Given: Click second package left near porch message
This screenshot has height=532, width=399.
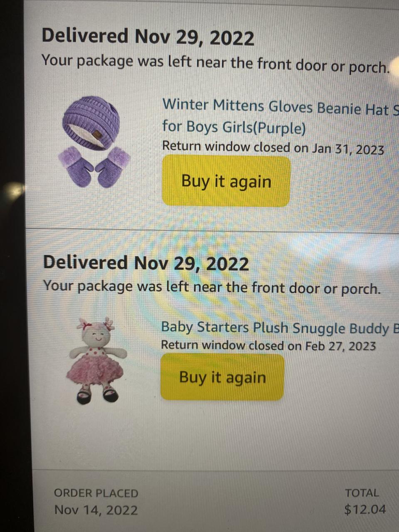Looking at the screenshot, I should point(212,287).
